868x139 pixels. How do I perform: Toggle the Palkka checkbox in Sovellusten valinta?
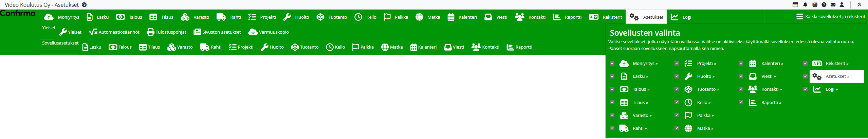tap(677, 116)
